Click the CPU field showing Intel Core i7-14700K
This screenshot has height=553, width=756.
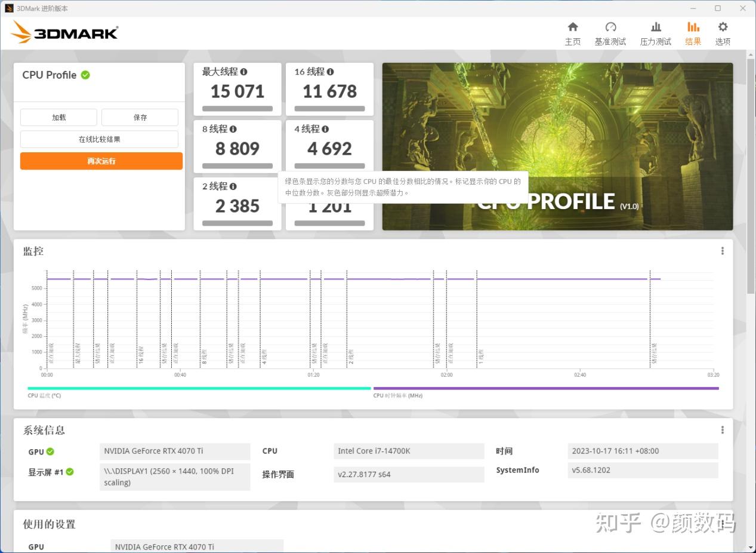click(x=408, y=451)
